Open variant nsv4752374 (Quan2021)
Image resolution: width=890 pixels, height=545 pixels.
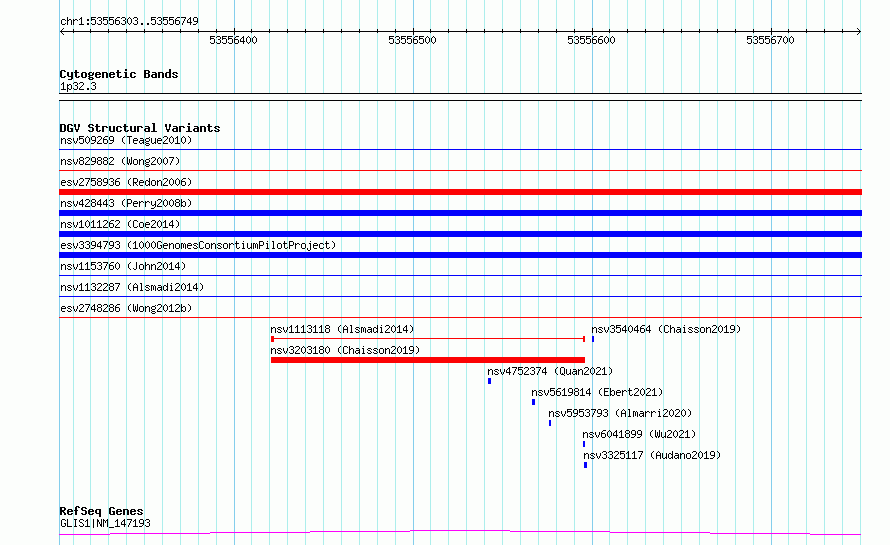[x=550, y=371]
